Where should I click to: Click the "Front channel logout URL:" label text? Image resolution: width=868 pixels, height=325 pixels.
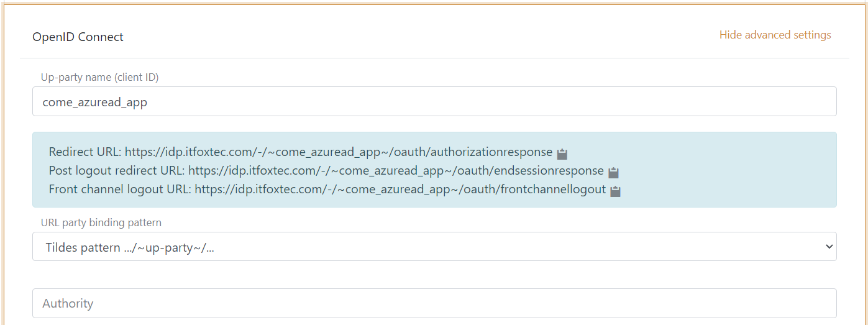tap(120, 190)
